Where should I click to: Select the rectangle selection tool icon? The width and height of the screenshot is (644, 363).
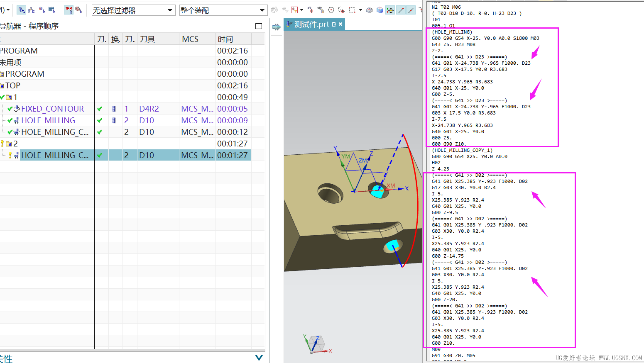352,10
